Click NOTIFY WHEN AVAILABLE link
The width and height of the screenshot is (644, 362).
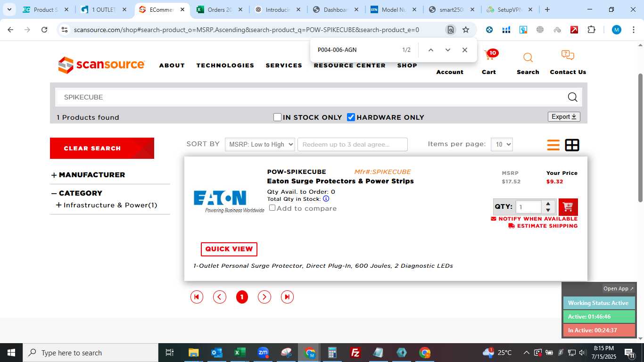pos(534,219)
